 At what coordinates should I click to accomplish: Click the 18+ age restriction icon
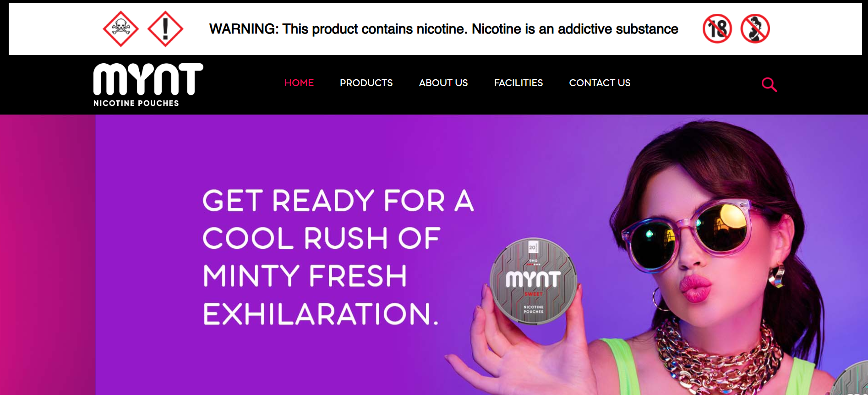[x=717, y=29]
